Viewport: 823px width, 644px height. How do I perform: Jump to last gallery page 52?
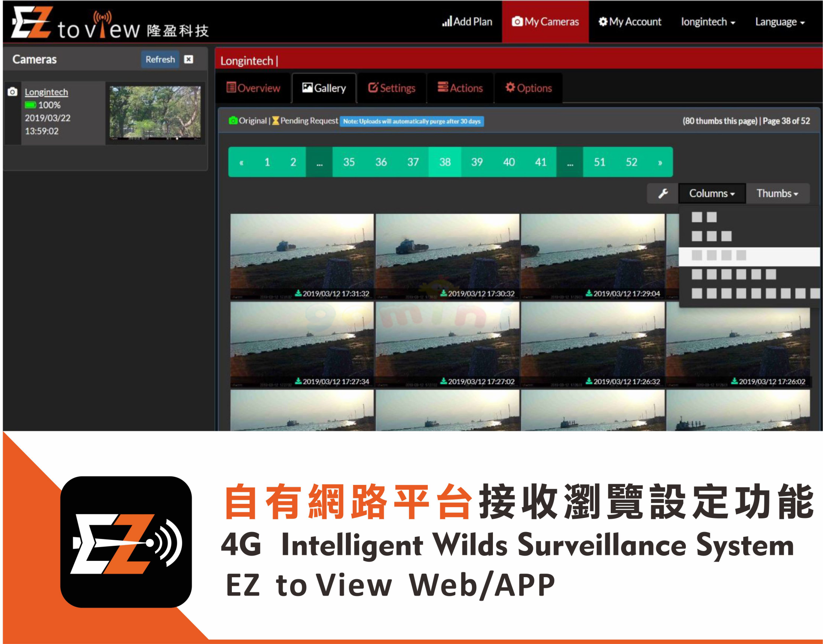(x=631, y=162)
